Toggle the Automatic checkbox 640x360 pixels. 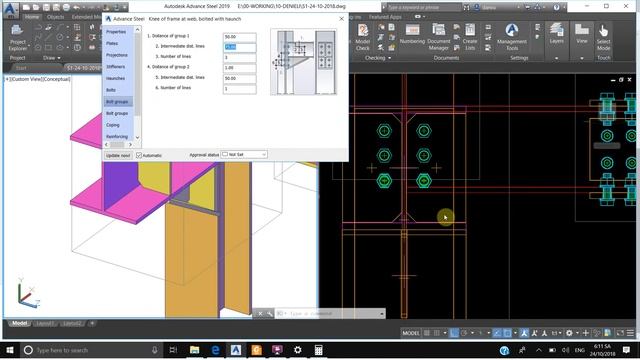[x=139, y=155]
